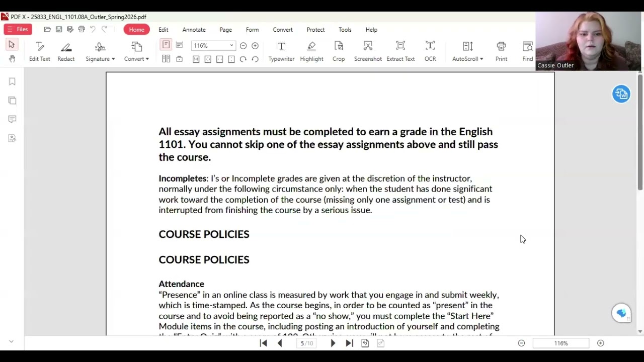Toggle two-page facing view
Screen dimensions: 644x362
tap(166, 59)
